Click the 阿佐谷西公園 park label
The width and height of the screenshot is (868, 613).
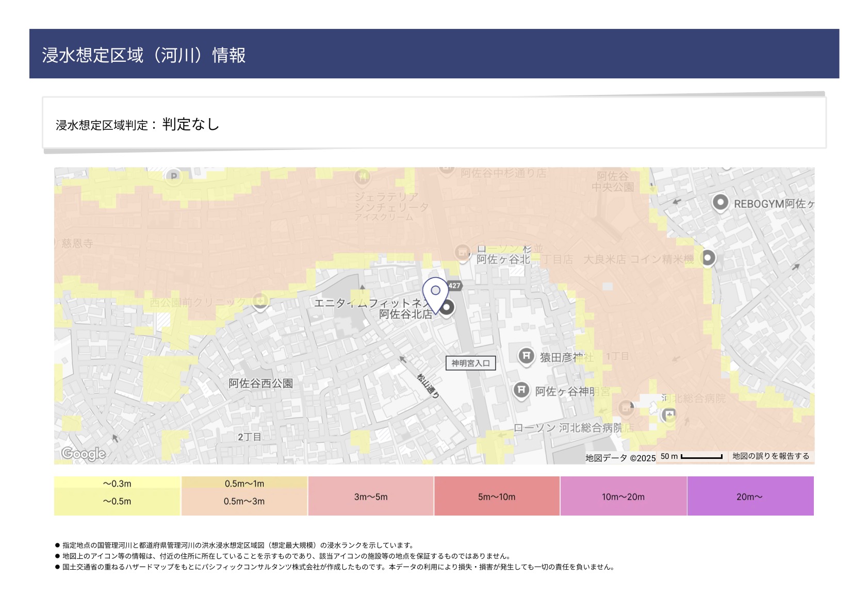(260, 384)
